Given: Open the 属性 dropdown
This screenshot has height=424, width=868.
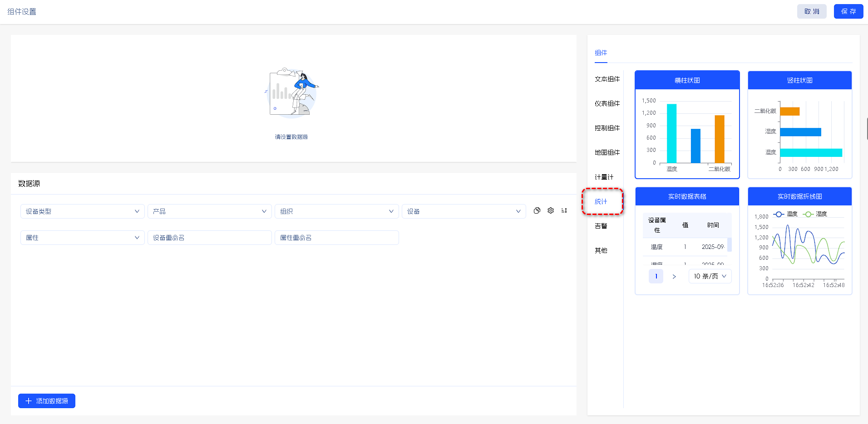Looking at the screenshot, I should pos(82,238).
